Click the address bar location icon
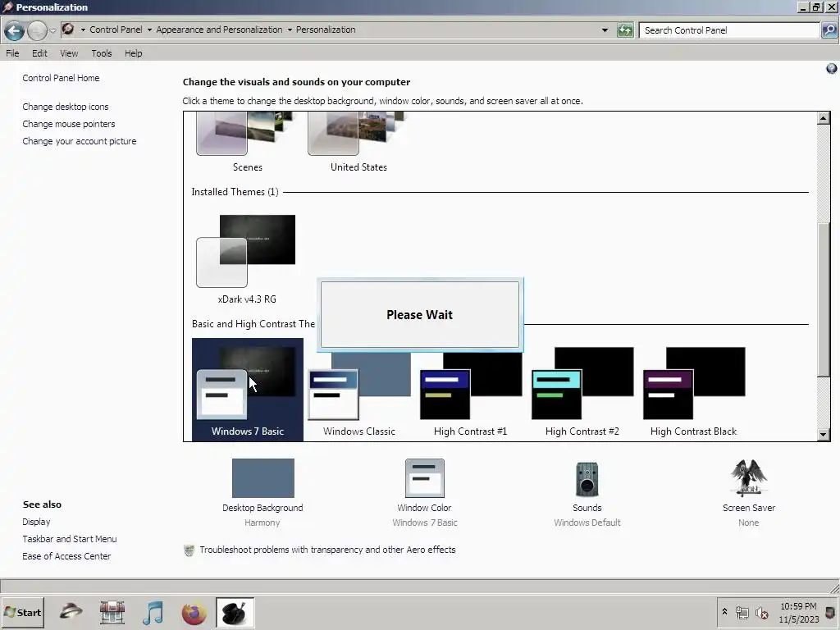 coord(68,29)
